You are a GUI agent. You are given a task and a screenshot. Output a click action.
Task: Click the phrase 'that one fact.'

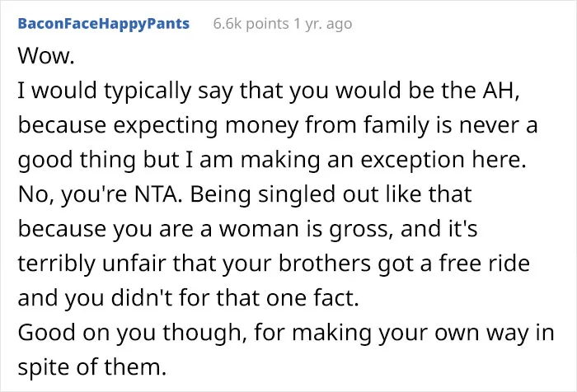288,298
